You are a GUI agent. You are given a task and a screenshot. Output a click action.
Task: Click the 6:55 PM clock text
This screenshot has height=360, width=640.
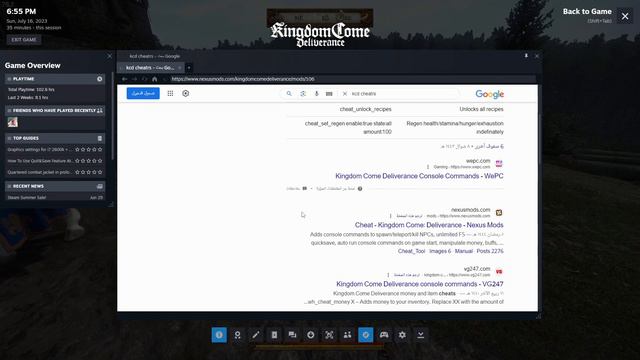pyautogui.click(x=21, y=12)
